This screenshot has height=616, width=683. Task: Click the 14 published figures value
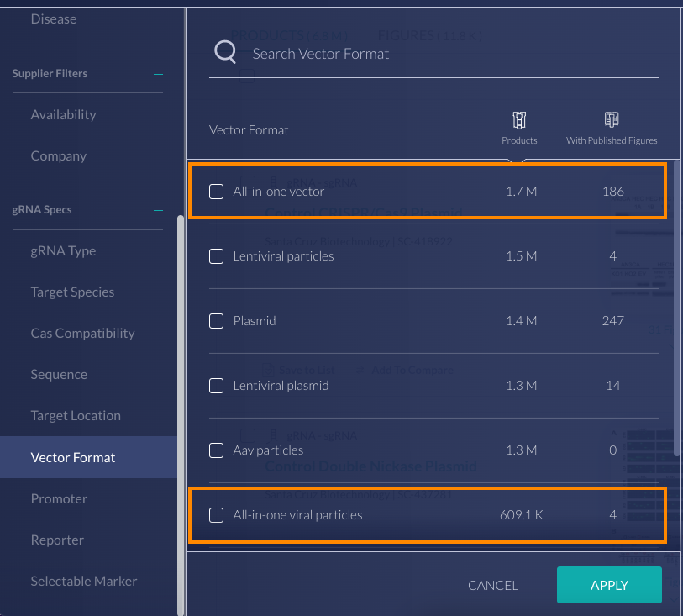point(613,386)
